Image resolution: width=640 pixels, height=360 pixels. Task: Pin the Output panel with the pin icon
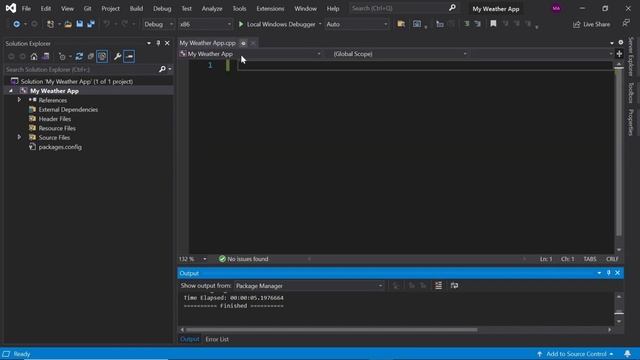coord(608,273)
